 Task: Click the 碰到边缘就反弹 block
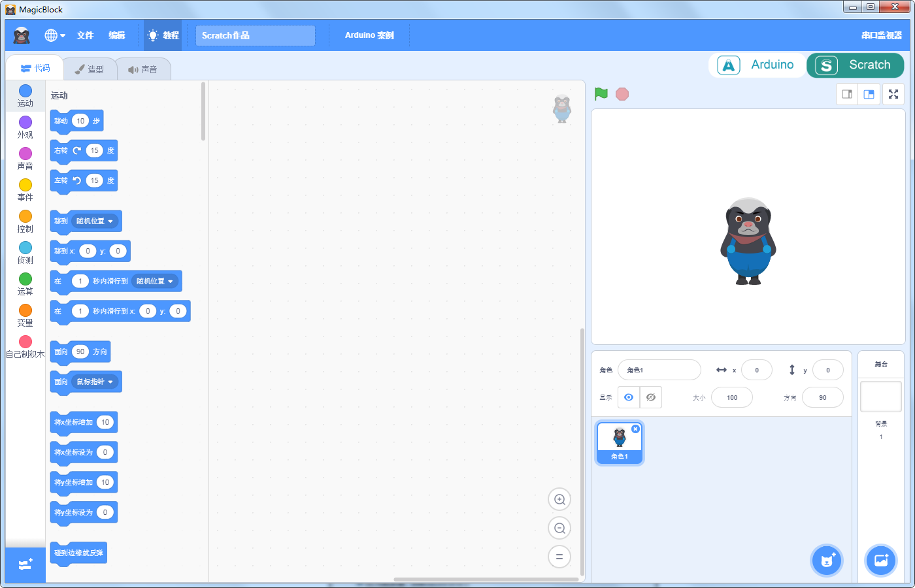tap(78, 553)
